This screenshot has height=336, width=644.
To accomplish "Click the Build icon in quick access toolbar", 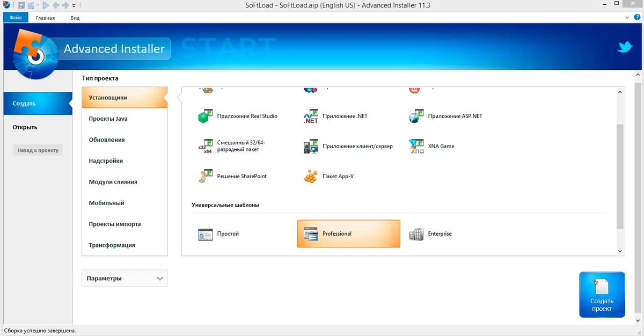I will [x=31, y=5].
